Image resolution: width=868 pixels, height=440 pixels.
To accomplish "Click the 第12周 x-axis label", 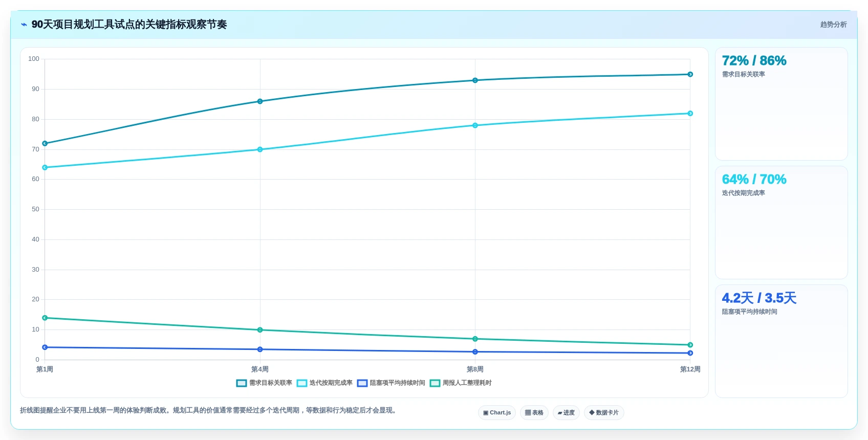I will (690, 369).
